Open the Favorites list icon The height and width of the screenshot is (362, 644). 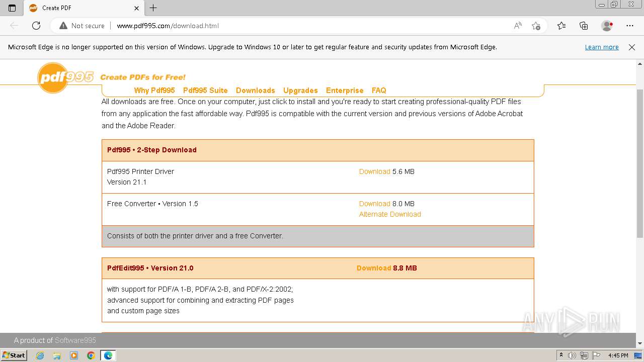coord(561,26)
